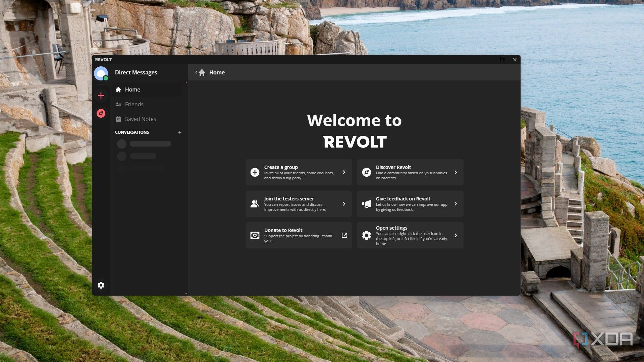The width and height of the screenshot is (644, 362).
Task: Open the red compass Discover icon
Action: (x=101, y=113)
